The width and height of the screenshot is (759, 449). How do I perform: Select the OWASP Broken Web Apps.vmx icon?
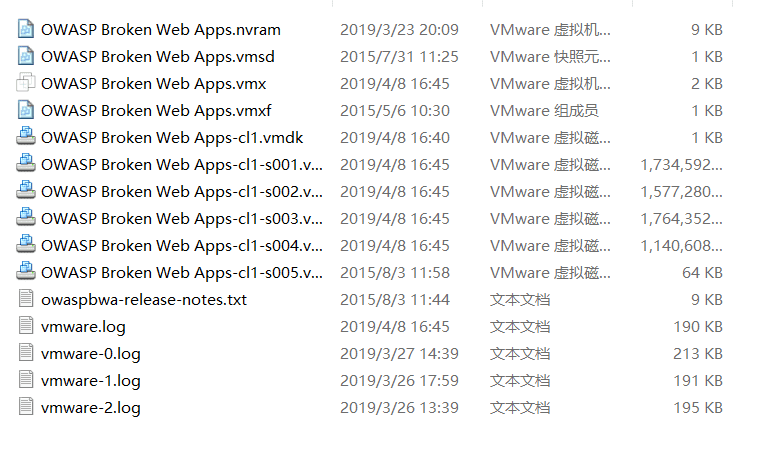[x=26, y=83]
